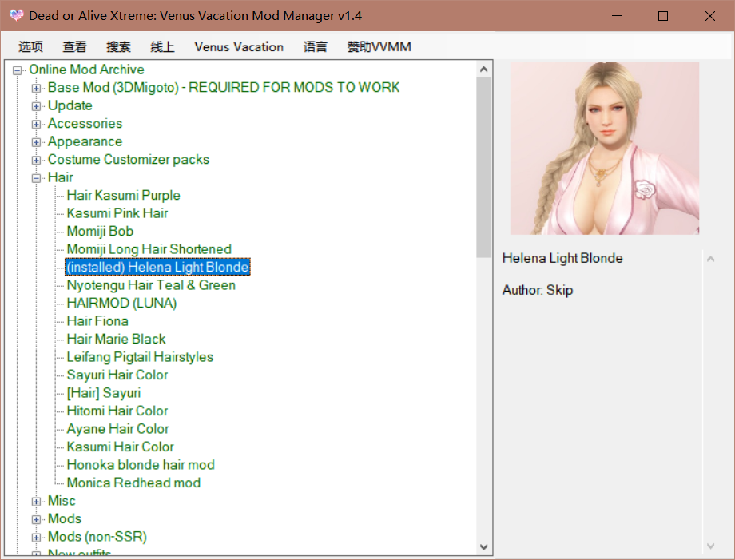Select the Misc tree label
Image resolution: width=735 pixels, height=560 pixels.
coord(62,501)
